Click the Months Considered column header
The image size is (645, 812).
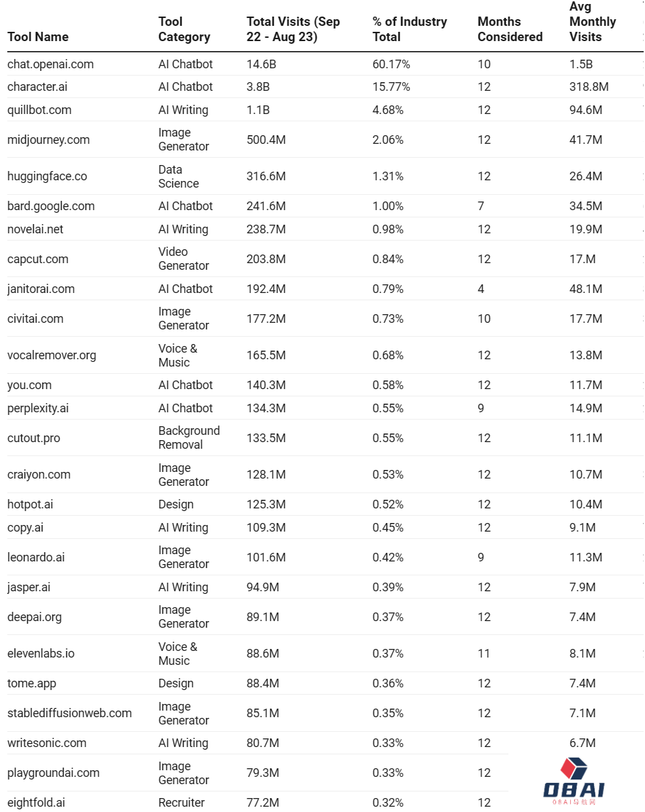click(x=510, y=29)
